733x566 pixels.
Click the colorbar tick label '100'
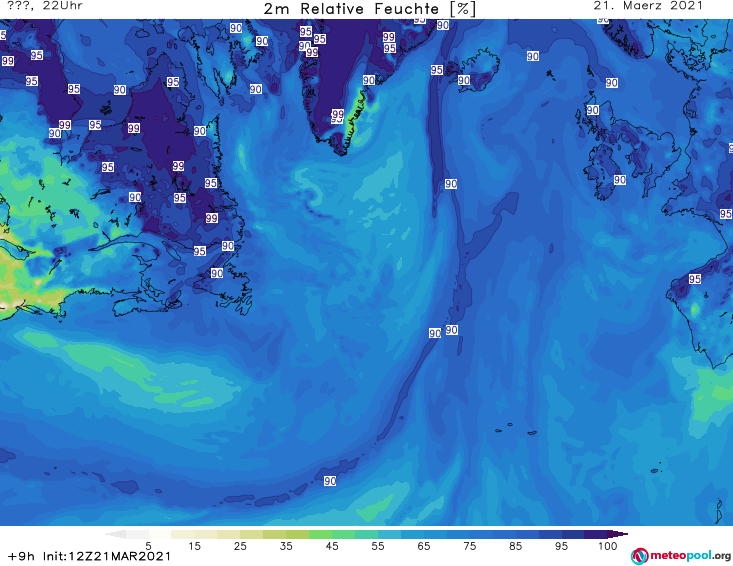[608, 546]
